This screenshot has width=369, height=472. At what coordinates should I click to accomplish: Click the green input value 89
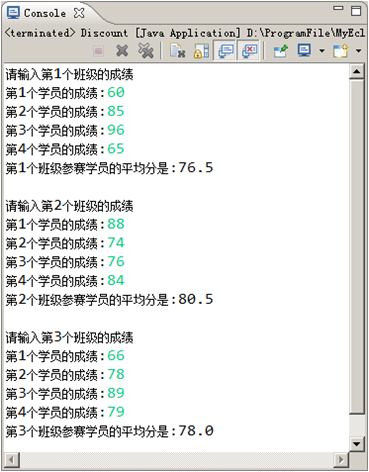tap(116, 393)
